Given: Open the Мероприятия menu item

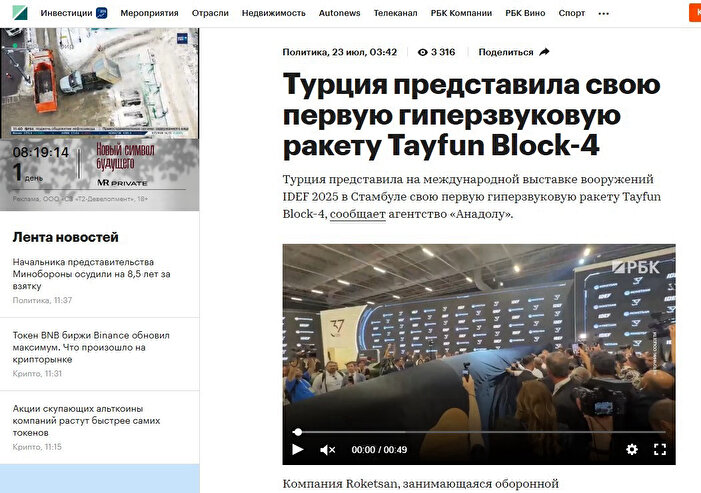Looking at the screenshot, I should tap(149, 13).
